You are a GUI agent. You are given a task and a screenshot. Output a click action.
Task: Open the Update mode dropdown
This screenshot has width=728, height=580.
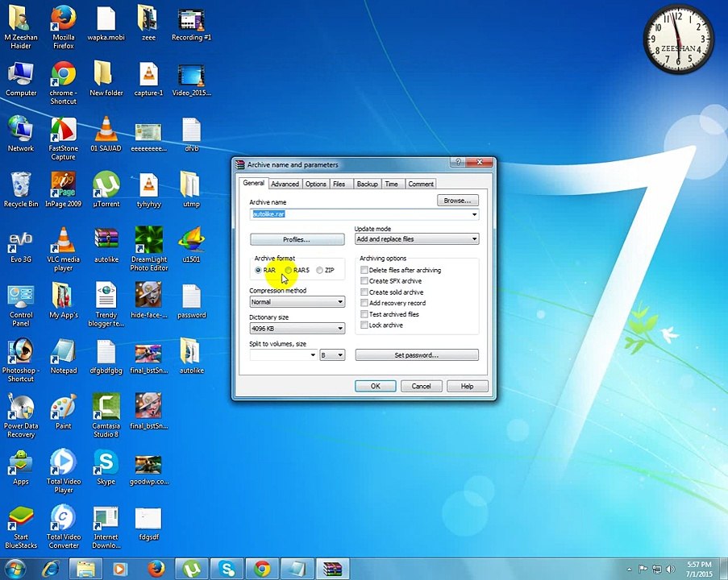[x=417, y=239]
